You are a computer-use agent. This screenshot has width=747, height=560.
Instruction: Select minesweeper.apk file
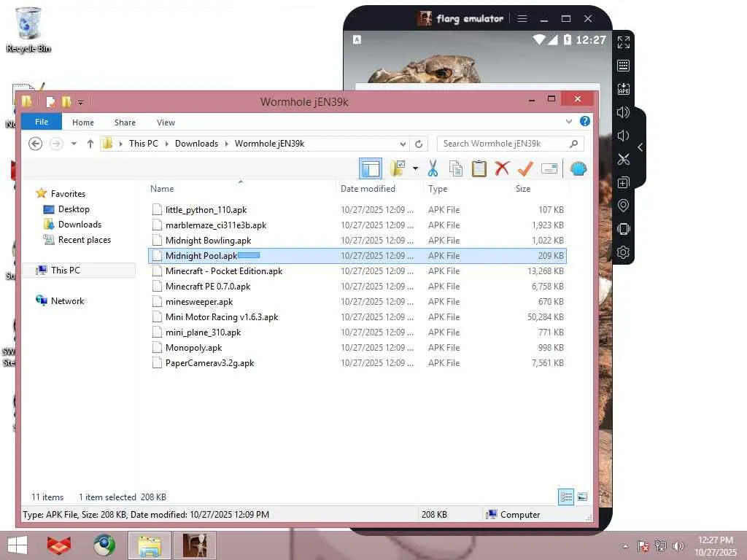(357, 301)
